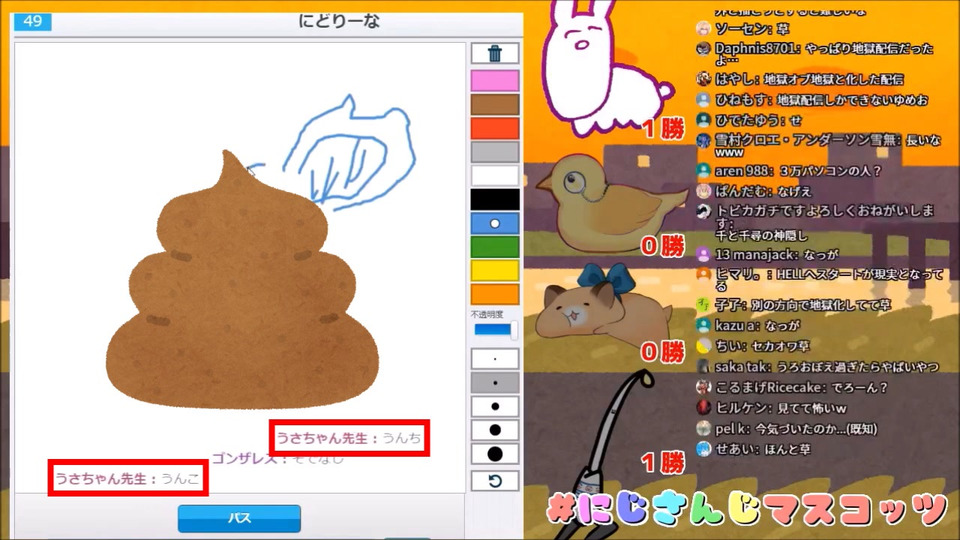Pick the black color swatch
The width and height of the screenshot is (960, 540).
point(495,200)
